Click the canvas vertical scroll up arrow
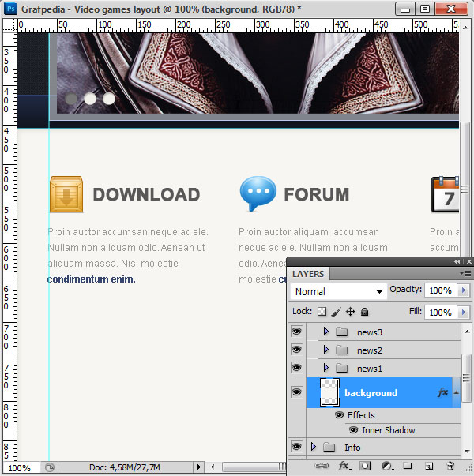 coord(465,28)
